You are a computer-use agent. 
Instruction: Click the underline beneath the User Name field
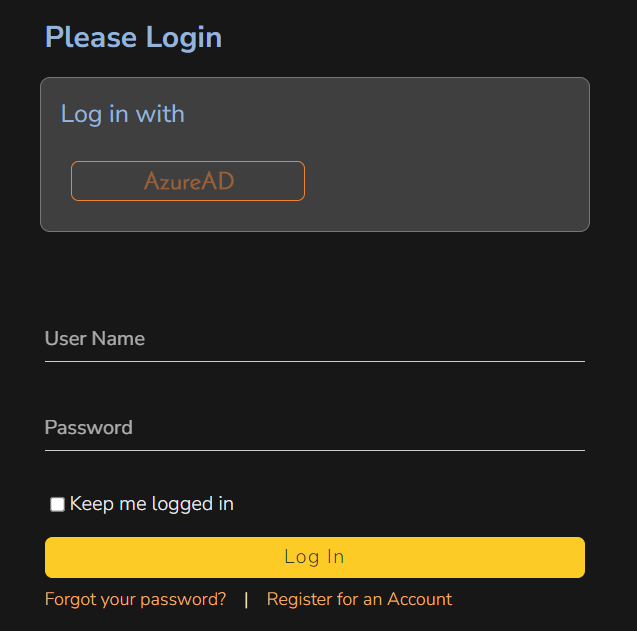point(314,360)
